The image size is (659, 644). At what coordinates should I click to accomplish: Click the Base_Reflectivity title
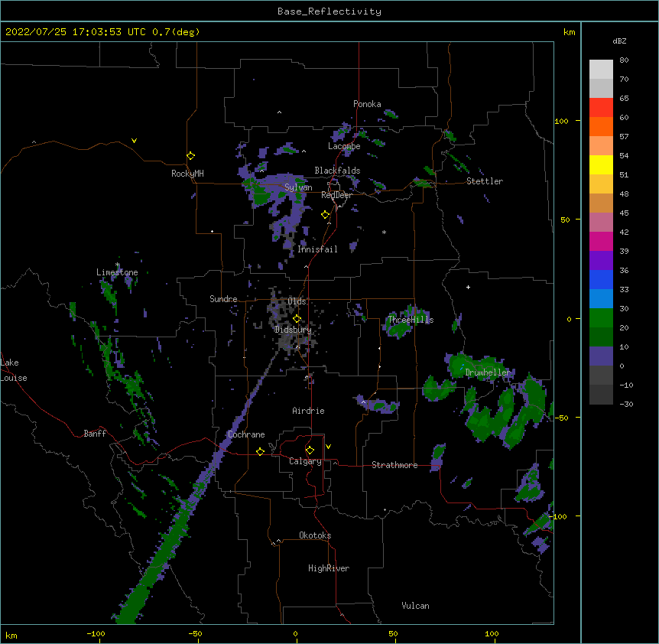[329, 11]
